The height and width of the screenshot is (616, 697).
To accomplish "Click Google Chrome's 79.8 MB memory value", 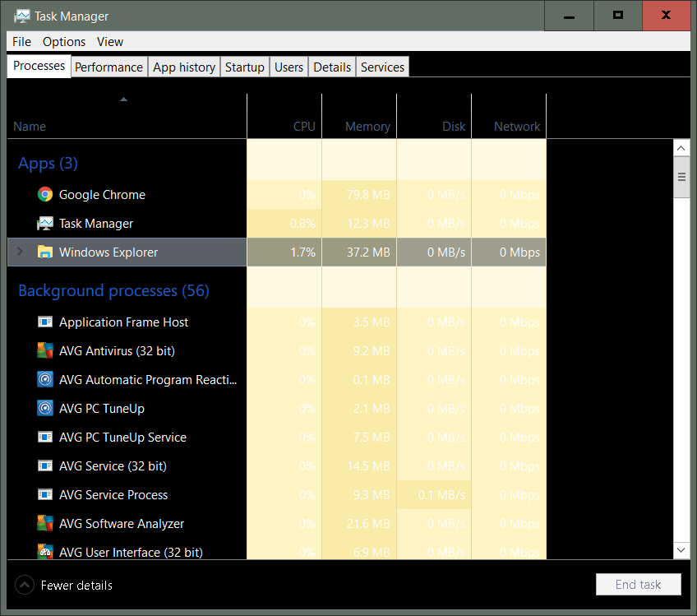I will point(368,195).
